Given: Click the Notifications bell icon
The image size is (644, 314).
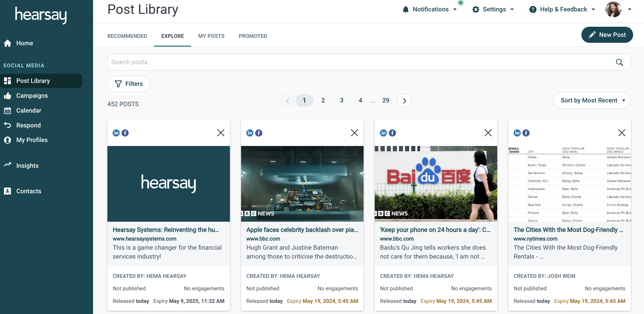Looking at the screenshot, I should (405, 9).
